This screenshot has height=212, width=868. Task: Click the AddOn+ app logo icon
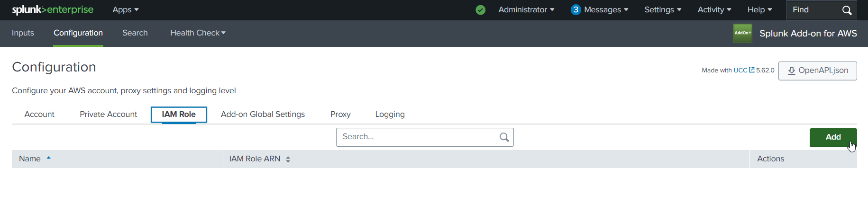742,33
